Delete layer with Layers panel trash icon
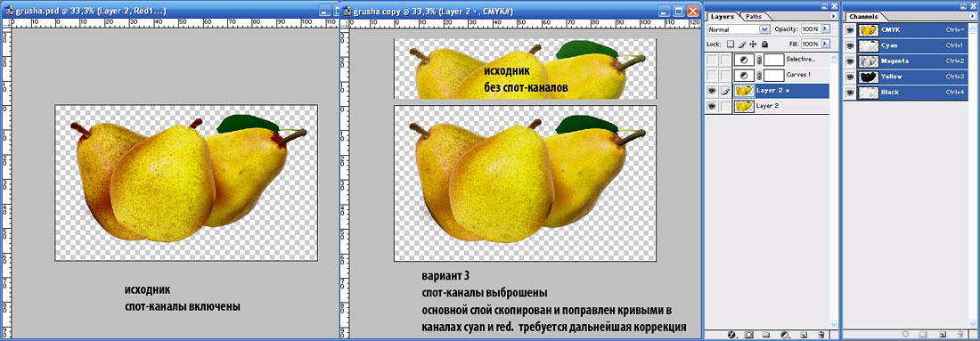The width and height of the screenshot is (980, 341). (821, 335)
